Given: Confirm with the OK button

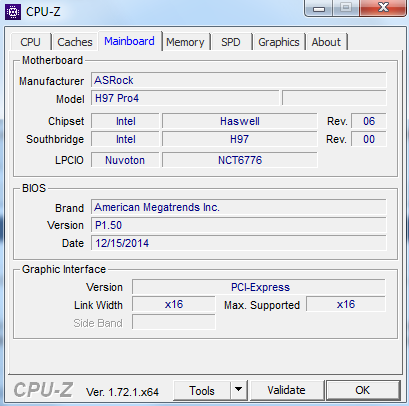Looking at the screenshot, I should pyautogui.click(x=363, y=390).
